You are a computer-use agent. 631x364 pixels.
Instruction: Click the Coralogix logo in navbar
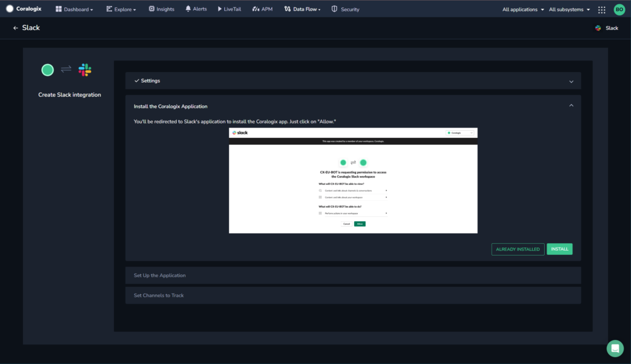pos(24,9)
